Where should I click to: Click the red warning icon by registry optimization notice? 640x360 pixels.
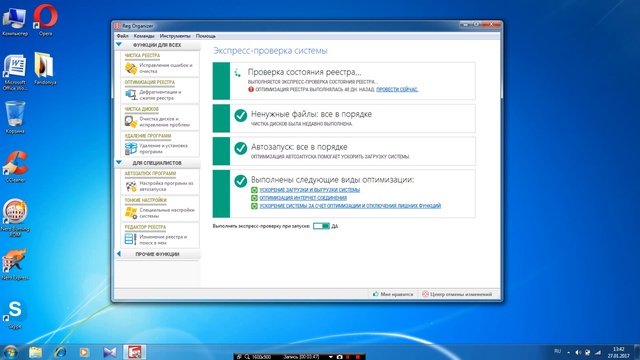(x=251, y=89)
